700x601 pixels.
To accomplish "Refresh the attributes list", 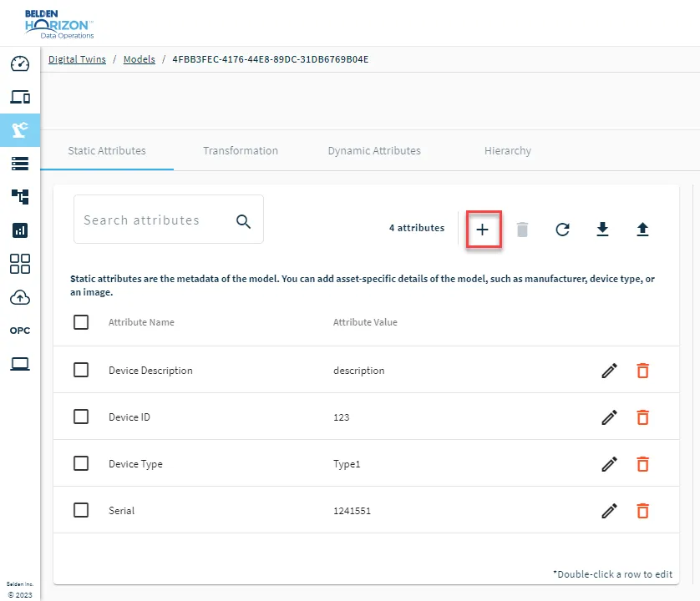I will point(562,230).
